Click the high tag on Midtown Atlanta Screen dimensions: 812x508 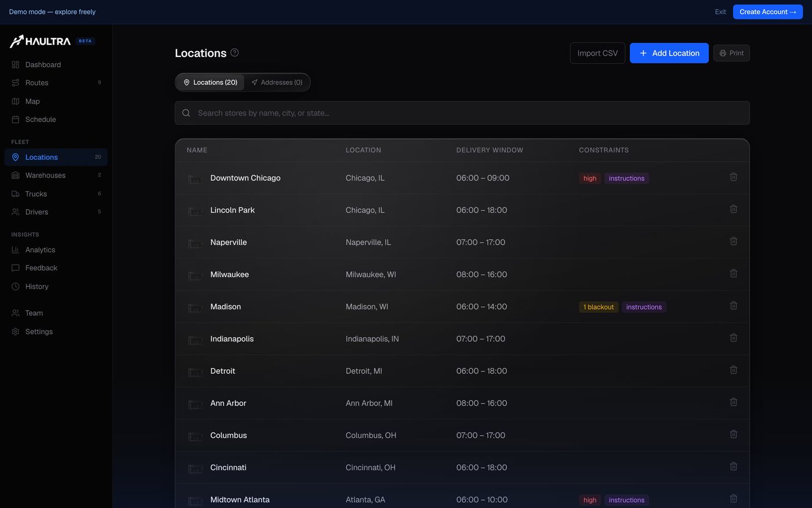point(590,500)
